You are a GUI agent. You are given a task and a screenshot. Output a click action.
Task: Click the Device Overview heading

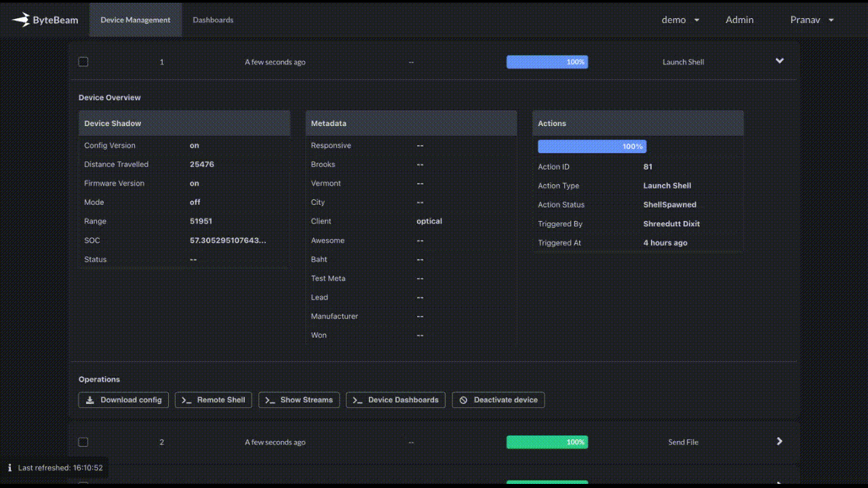click(110, 98)
